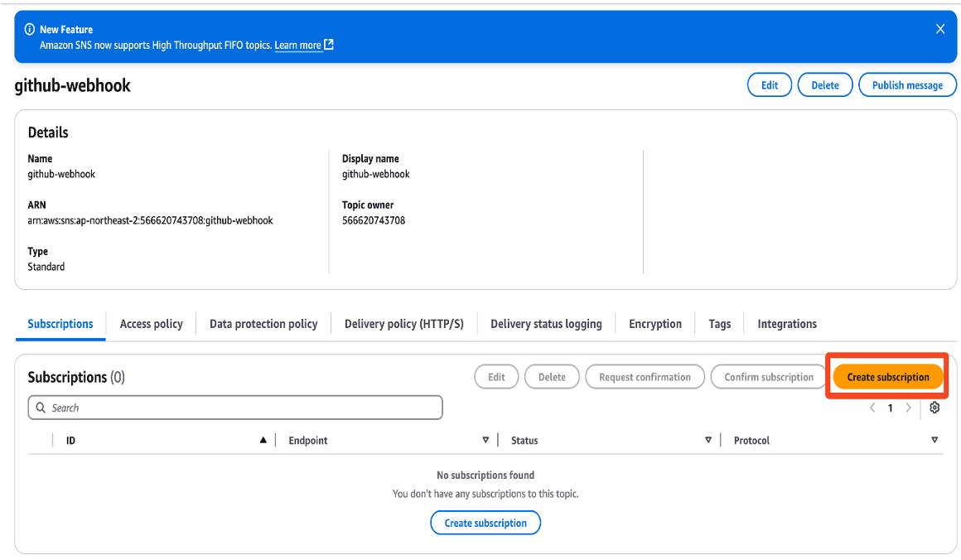
Task: Open the Data protection policy tab
Action: tap(263, 324)
